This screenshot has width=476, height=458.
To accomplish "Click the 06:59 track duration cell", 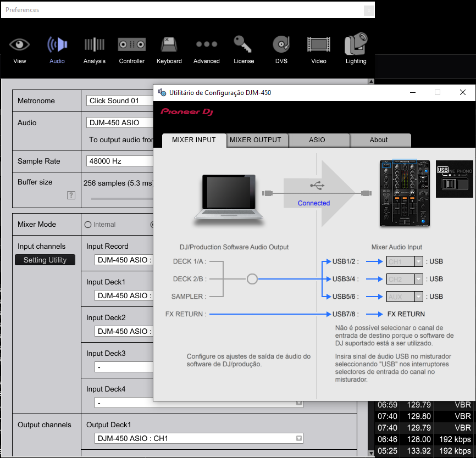I will pyautogui.click(x=388, y=405).
